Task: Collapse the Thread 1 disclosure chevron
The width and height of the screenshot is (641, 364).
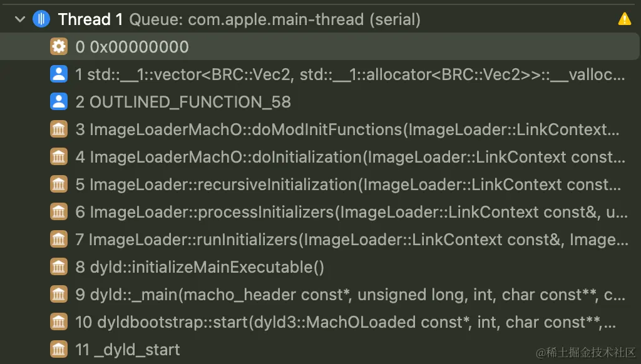Action: click(x=19, y=19)
